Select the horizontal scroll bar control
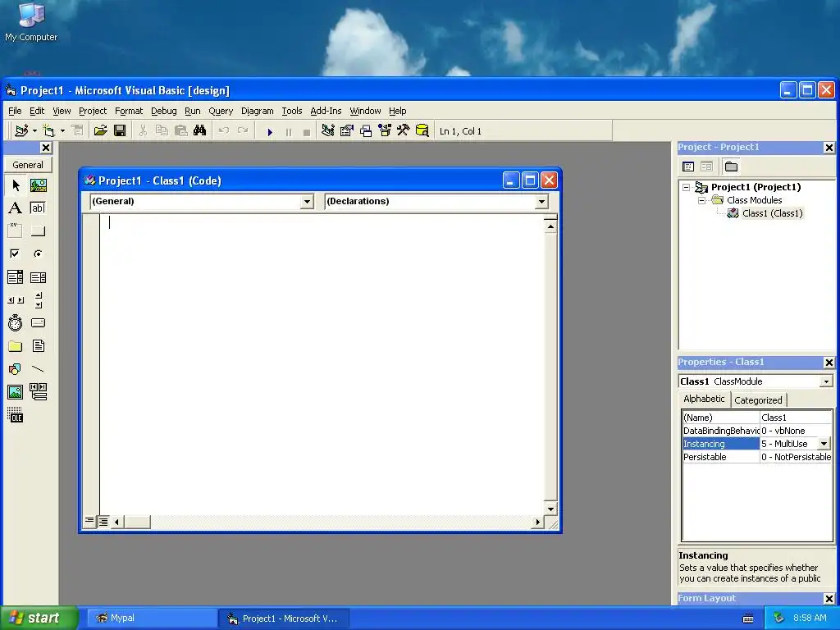 pyautogui.click(x=16, y=300)
